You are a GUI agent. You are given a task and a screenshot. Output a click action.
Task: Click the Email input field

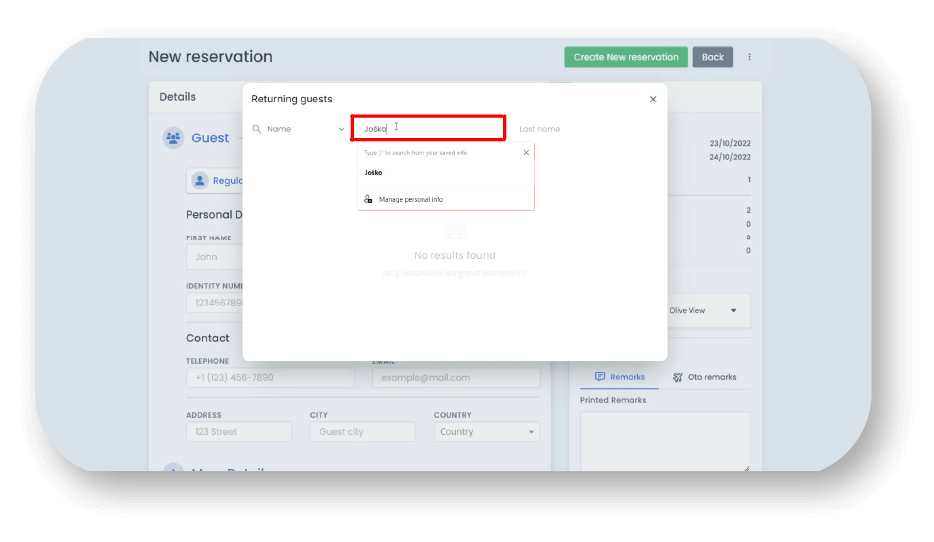tap(456, 378)
